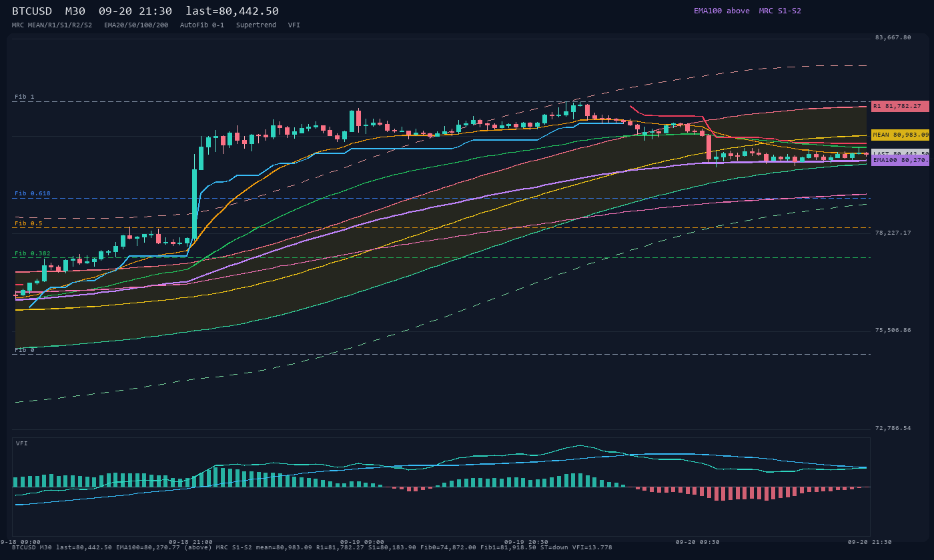
Task: Click the 72,786.54 price axis value
Action: click(x=893, y=428)
